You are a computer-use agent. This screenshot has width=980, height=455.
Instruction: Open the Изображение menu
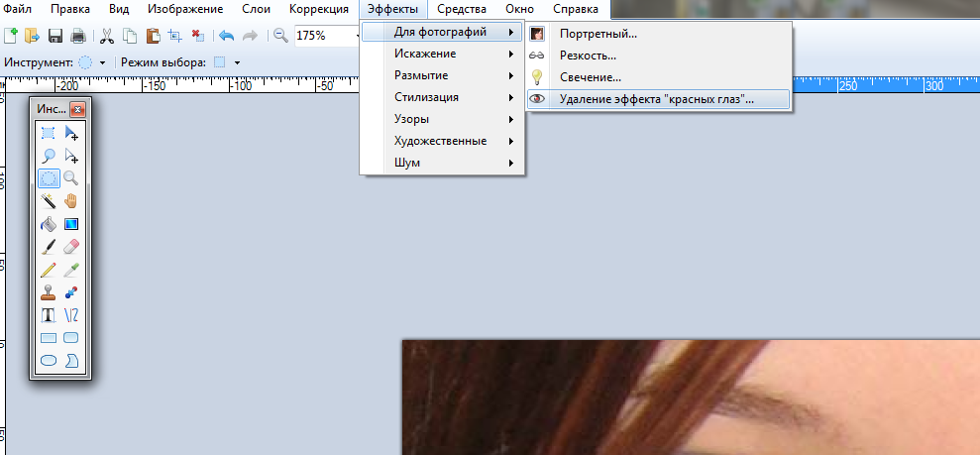[185, 9]
